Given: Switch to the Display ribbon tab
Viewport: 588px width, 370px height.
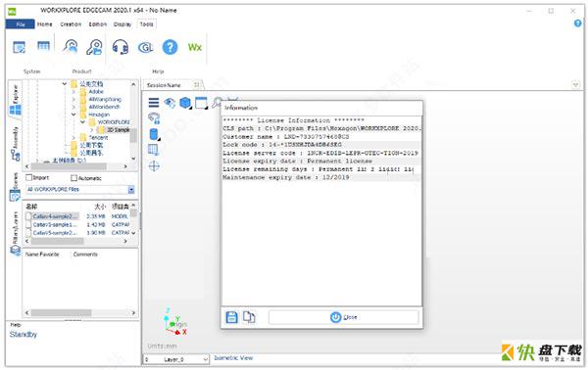Looking at the screenshot, I should [122, 23].
